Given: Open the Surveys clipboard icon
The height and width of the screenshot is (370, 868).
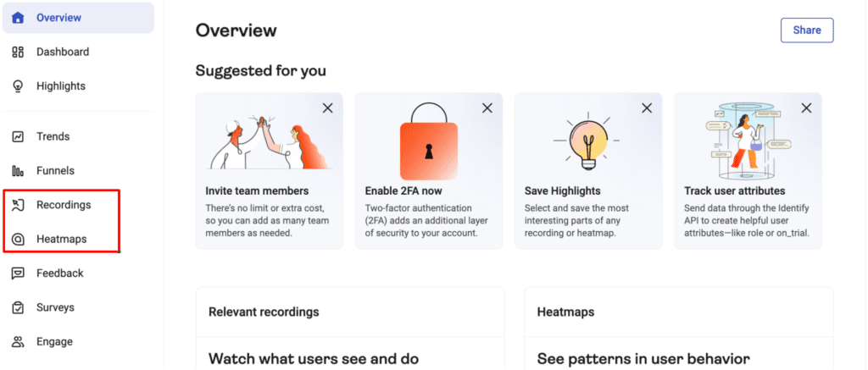Looking at the screenshot, I should point(18,307).
